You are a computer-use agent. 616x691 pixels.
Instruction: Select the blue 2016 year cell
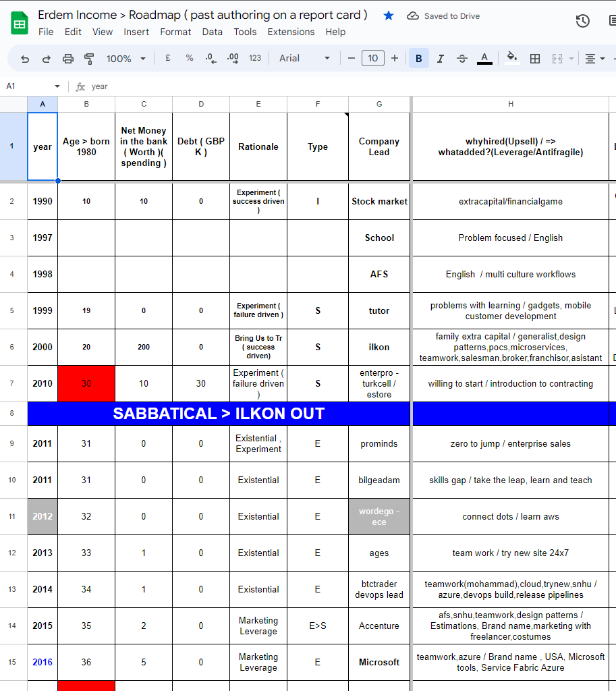click(x=43, y=662)
